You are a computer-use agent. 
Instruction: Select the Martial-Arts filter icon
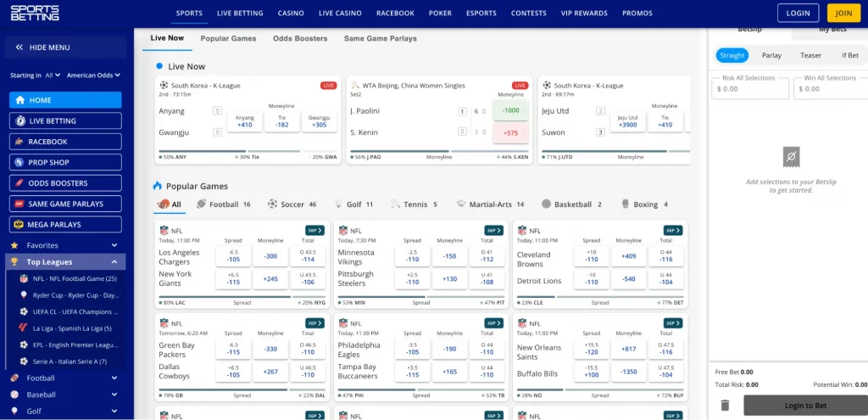(x=462, y=204)
